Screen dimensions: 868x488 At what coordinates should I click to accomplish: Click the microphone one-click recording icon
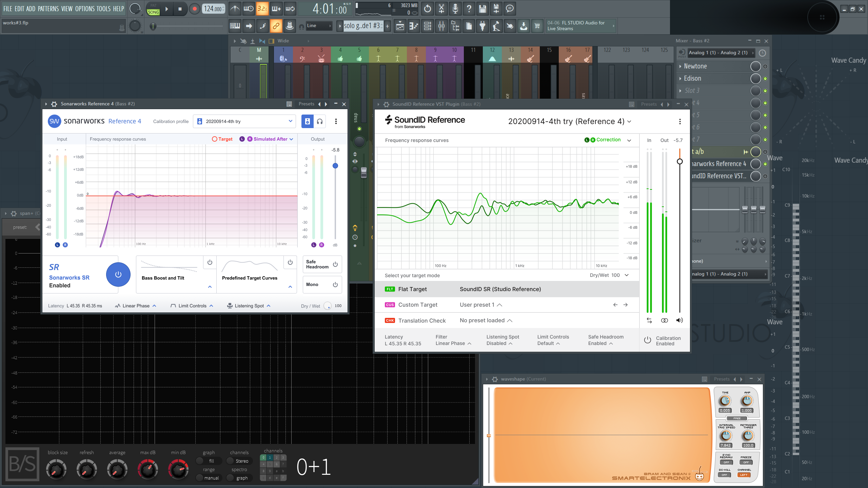click(455, 9)
